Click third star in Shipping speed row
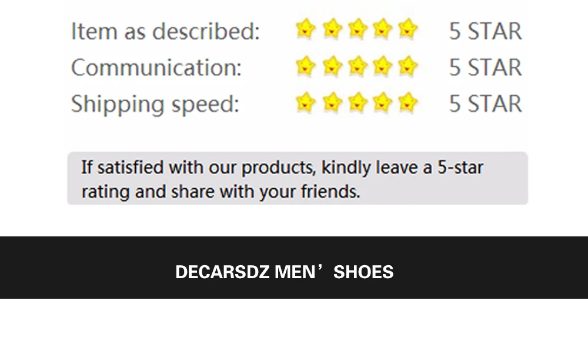Screen dimensions: 588x364 click(358, 102)
